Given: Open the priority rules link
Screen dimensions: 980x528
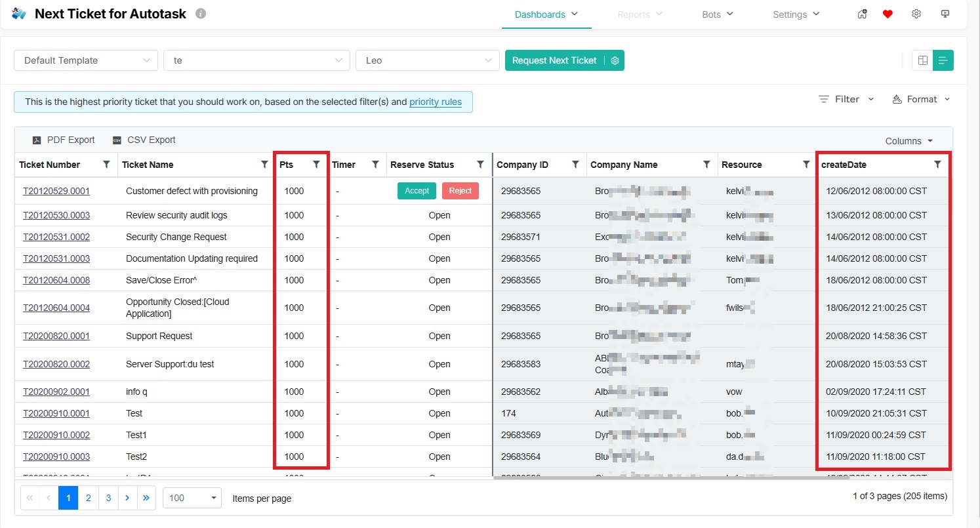Looking at the screenshot, I should (x=435, y=102).
